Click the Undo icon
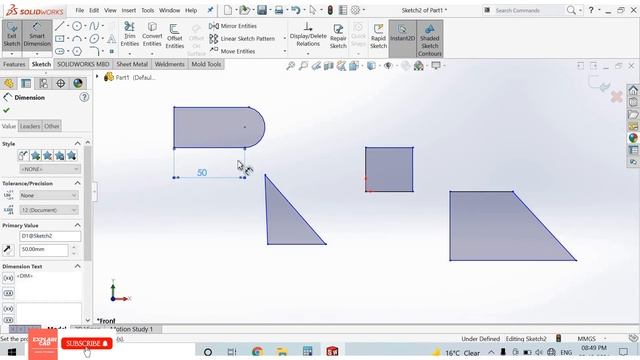This screenshot has height=360, width=640. (x=296, y=10)
